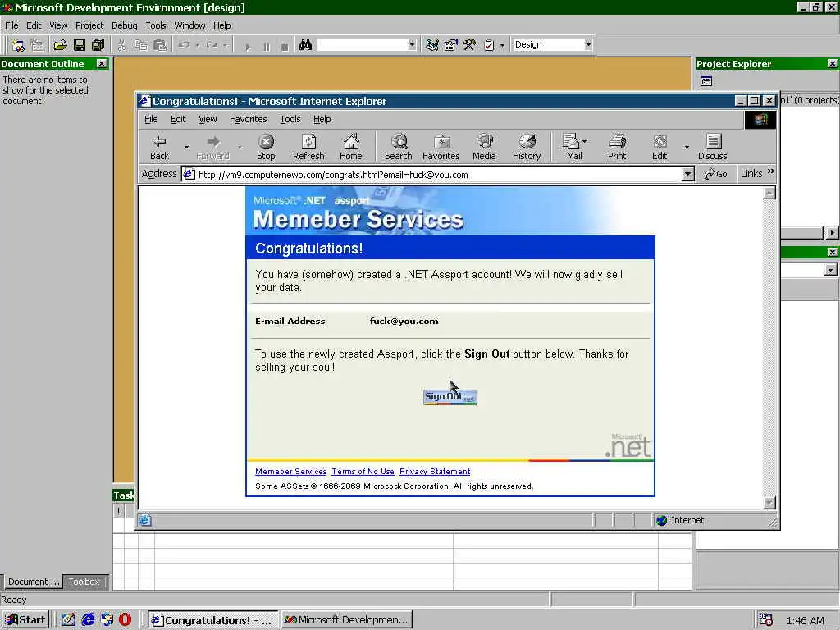Click the Mail toolbar button

(574, 148)
